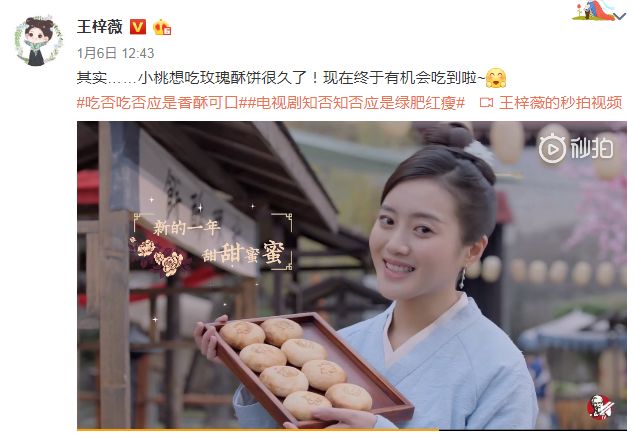This screenshot has width=634, height=440.
Task: Expand the post options chevron at top right
Action: click(x=619, y=16)
